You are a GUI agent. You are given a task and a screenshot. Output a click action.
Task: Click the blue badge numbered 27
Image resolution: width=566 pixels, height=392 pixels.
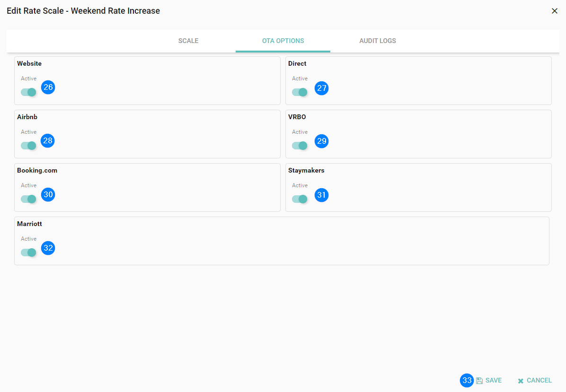pyautogui.click(x=322, y=88)
